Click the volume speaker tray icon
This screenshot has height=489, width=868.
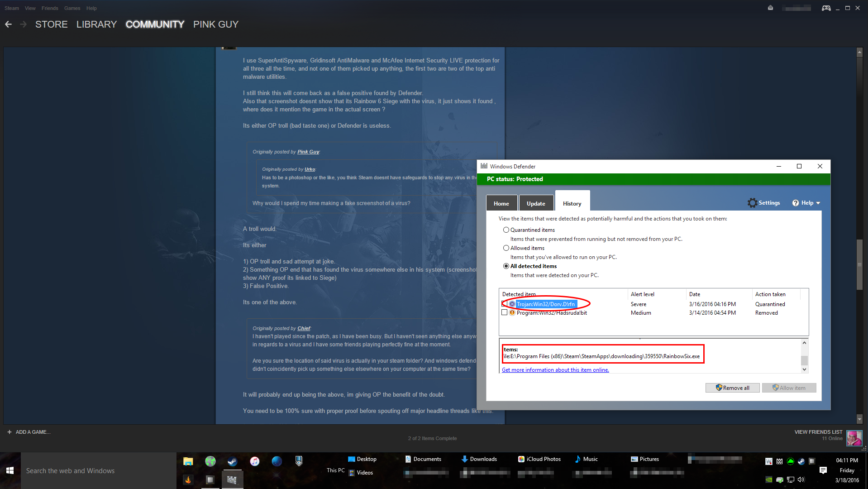coord(801,479)
